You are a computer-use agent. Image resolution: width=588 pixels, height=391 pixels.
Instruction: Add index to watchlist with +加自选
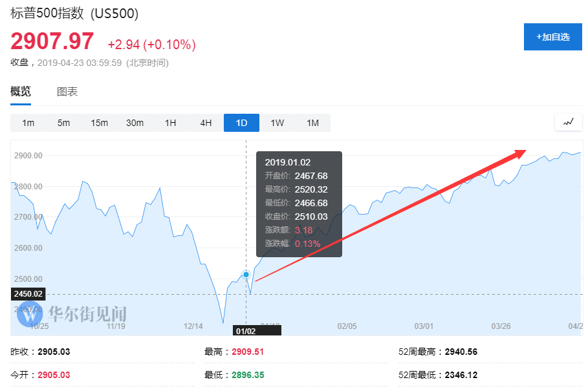point(552,37)
